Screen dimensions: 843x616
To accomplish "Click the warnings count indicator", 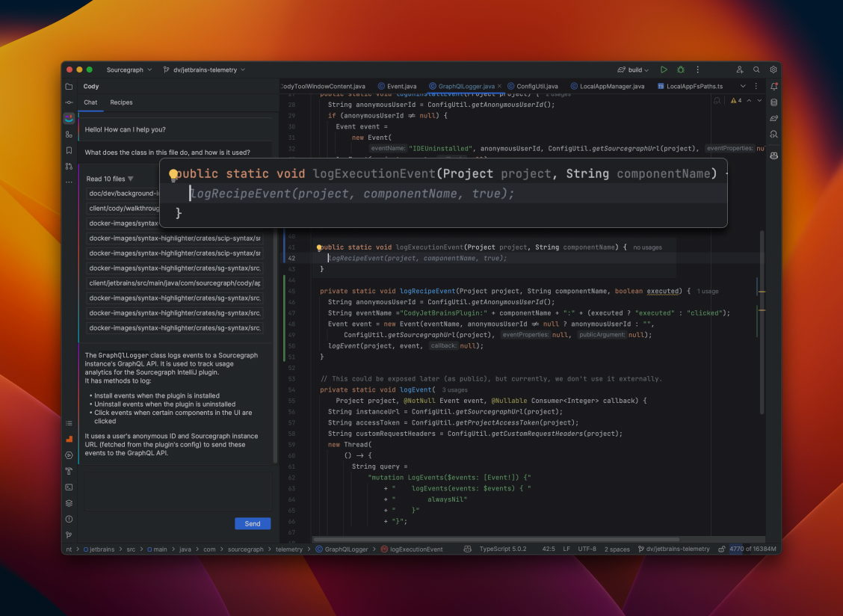I will pyautogui.click(x=736, y=101).
